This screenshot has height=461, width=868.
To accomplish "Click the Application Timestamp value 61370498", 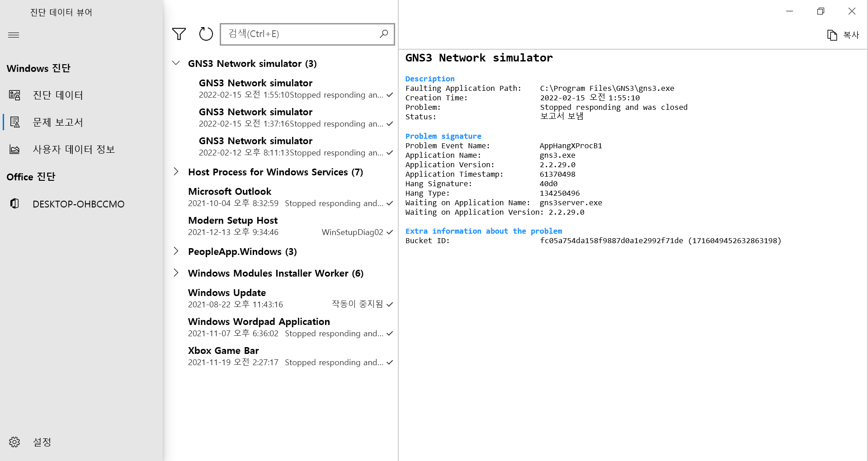I will (x=557, y=174).
